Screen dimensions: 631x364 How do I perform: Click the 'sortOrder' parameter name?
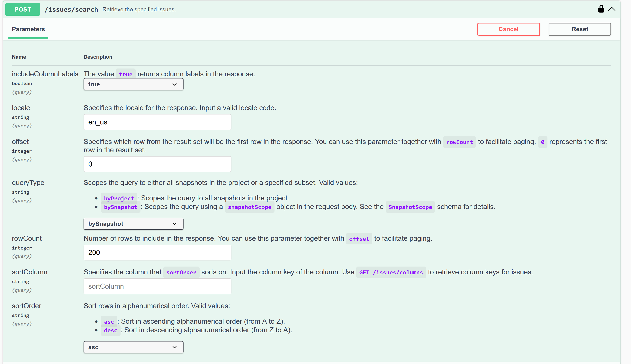26,306
